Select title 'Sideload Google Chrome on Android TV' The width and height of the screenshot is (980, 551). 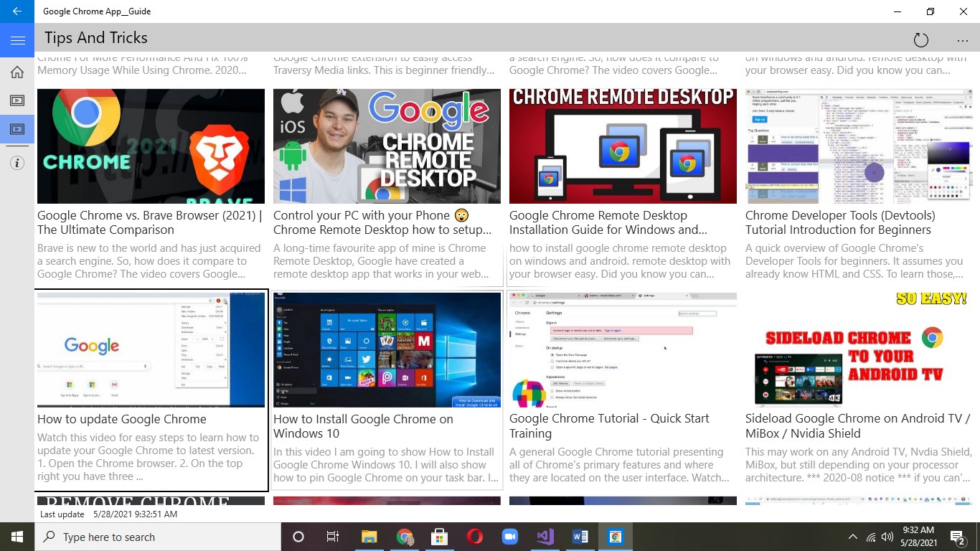858,426
